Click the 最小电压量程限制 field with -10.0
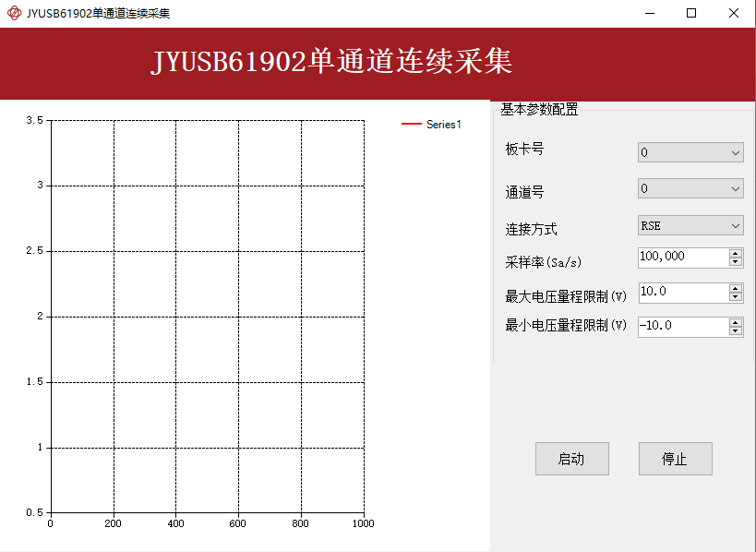This screenshot has width=756, height=552. pos(681,327)
